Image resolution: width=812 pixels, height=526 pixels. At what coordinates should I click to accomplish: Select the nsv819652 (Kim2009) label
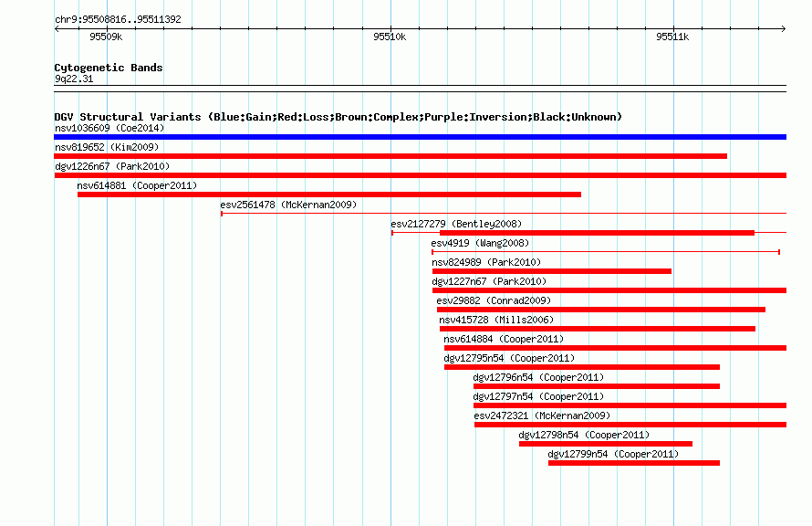(x=107, y=147)
